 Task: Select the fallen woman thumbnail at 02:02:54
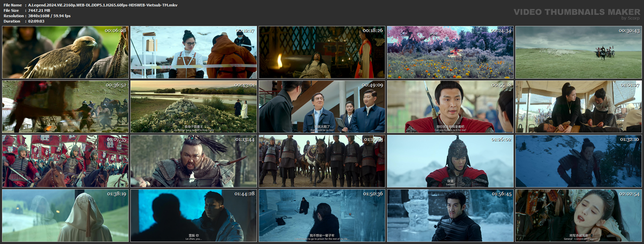(x=579, y=215)
